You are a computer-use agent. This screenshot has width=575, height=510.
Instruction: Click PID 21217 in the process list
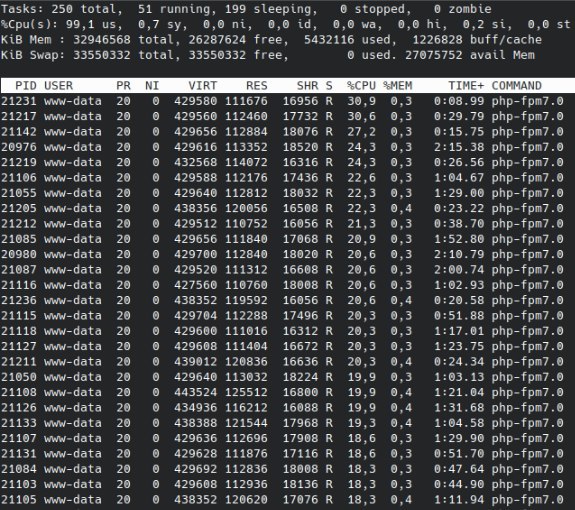click(19, 116)
